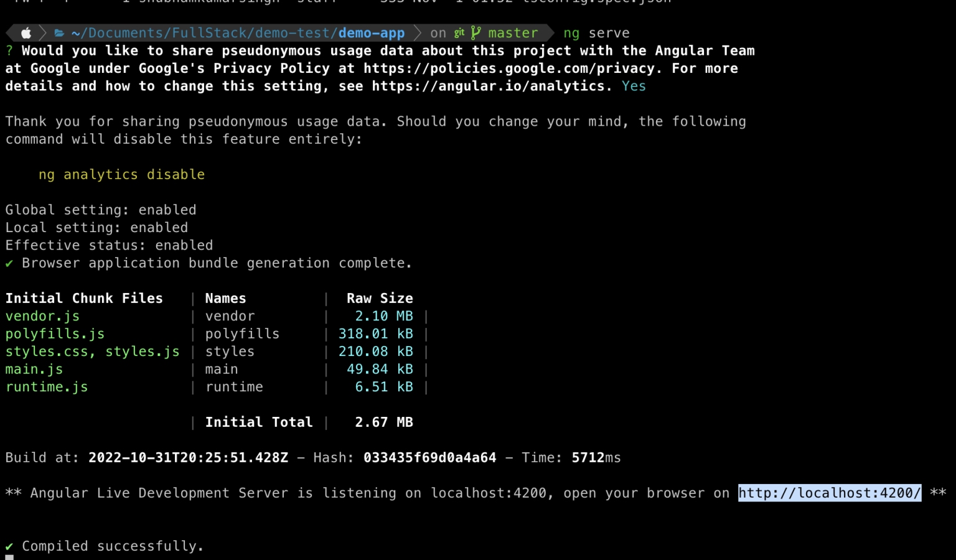Click runtime in the Names column

[x=234, y=387]
